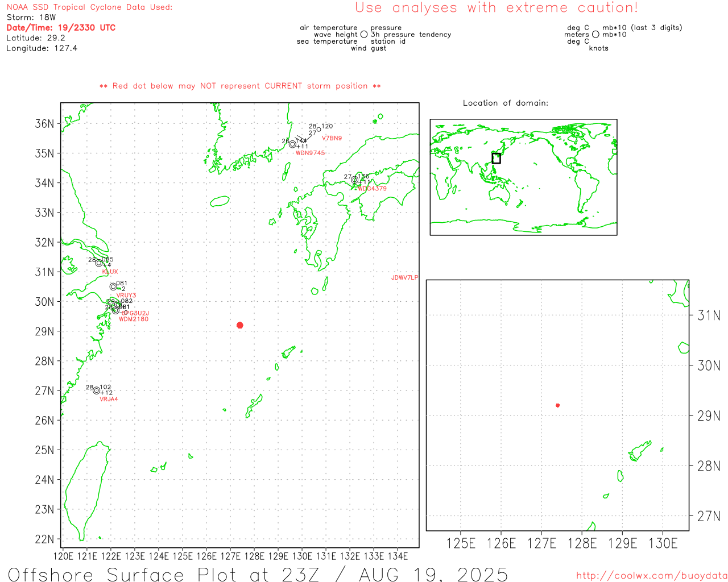Click the station ID label VRUY3

tap(126, 295)
